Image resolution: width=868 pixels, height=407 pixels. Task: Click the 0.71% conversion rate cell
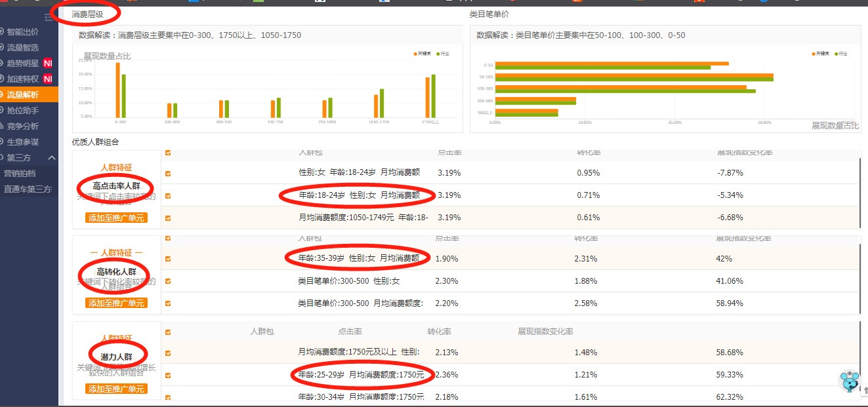tap(589, 195)
